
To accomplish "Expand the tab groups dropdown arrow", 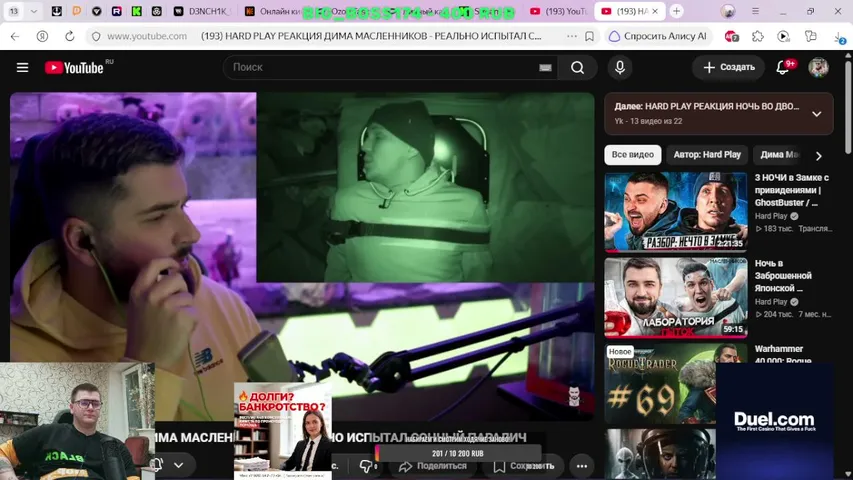I will point(33,11).
